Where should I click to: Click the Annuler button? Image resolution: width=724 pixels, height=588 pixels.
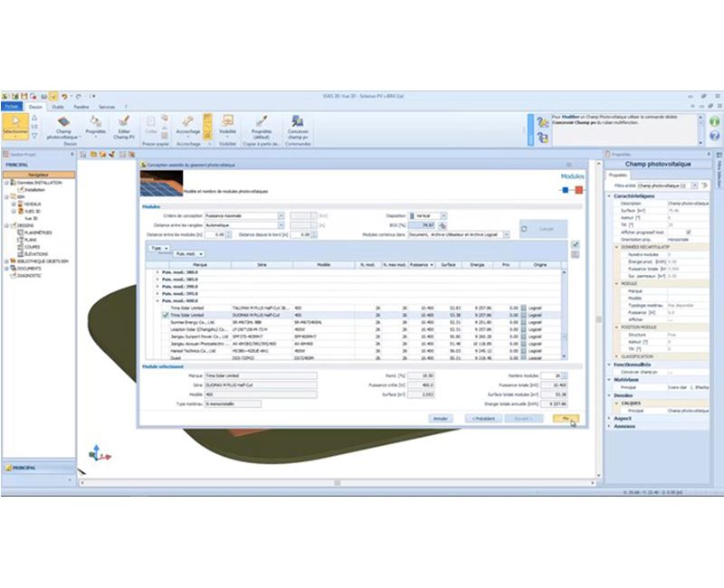[x=441, y=419]
